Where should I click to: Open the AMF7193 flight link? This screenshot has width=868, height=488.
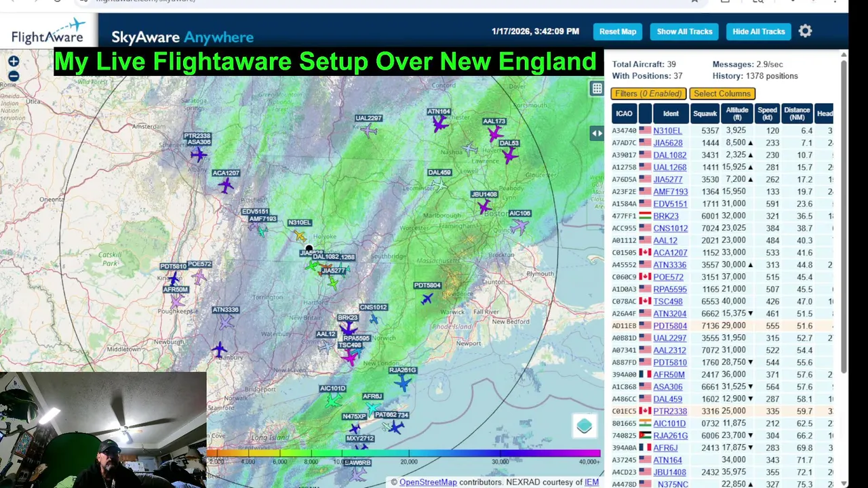coord(671,192)
